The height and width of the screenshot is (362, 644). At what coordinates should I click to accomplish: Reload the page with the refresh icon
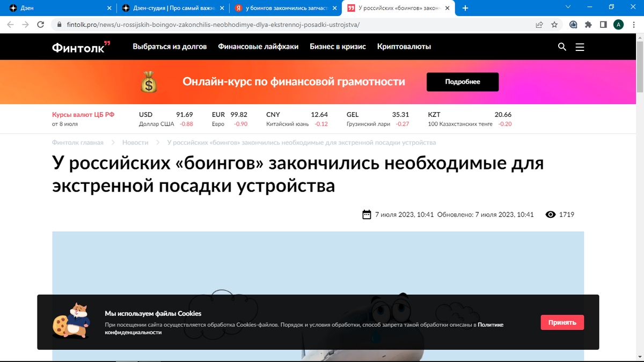pos(40,24)
